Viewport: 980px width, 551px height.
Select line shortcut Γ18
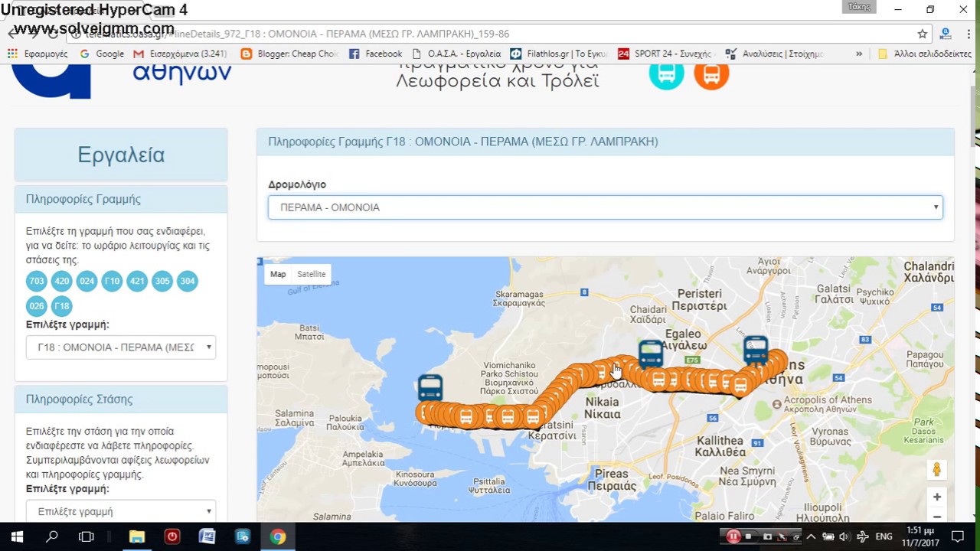click(x=62, y=306)
